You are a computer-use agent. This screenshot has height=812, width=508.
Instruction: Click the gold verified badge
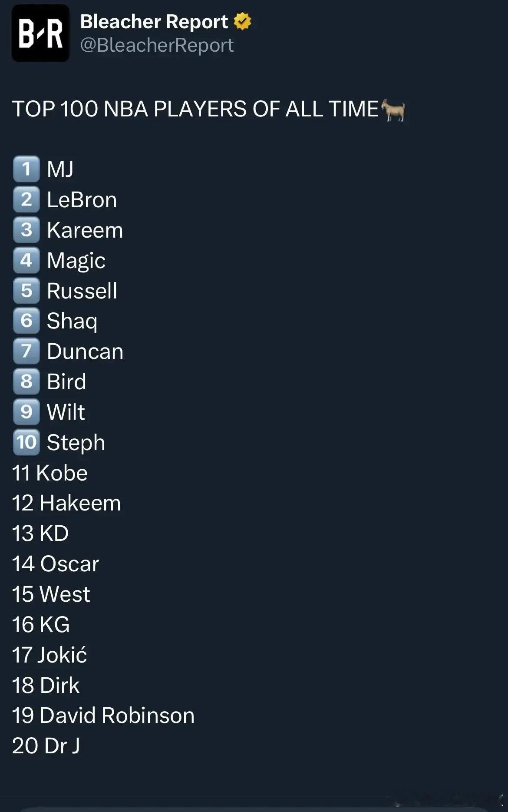pyautogui.click(x=242, y=22)
